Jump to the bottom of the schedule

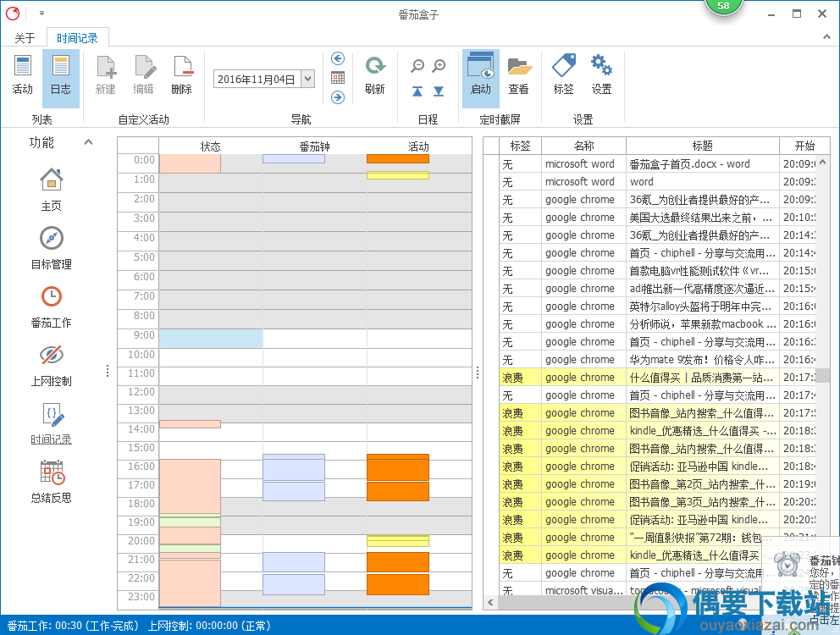(x=439, y=91)
